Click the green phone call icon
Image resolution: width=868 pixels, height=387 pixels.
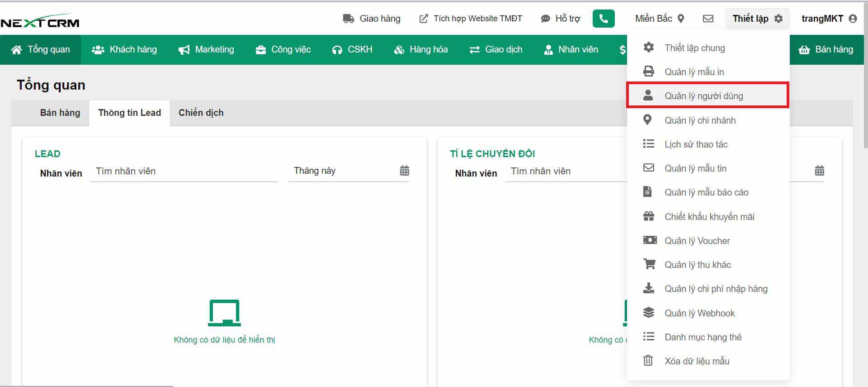point(603,19)
